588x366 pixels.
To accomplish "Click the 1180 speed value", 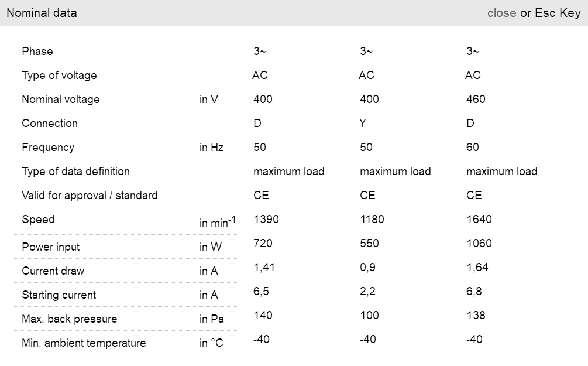I will point(372,220).
